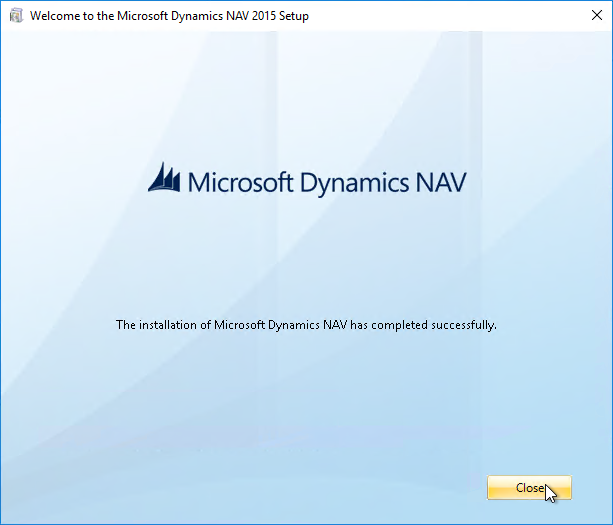Select the installation completed successfully message
The height and width of the screenshot is (525, 613).
306,325
